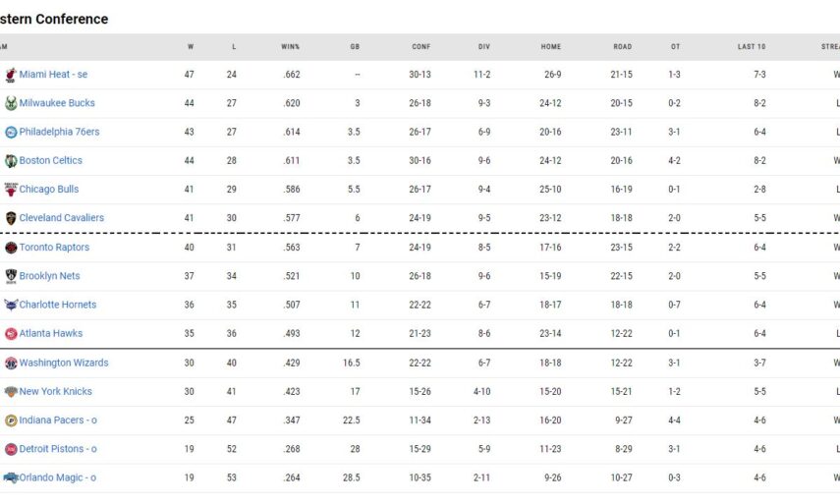Sort by the LAST 10 column header
Viewport: 840px width, 504px height.
(752, 46)
